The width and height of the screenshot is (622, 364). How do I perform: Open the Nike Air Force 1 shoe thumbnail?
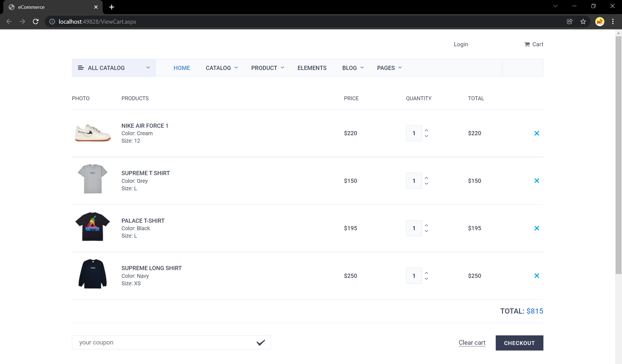coord(93,133)
